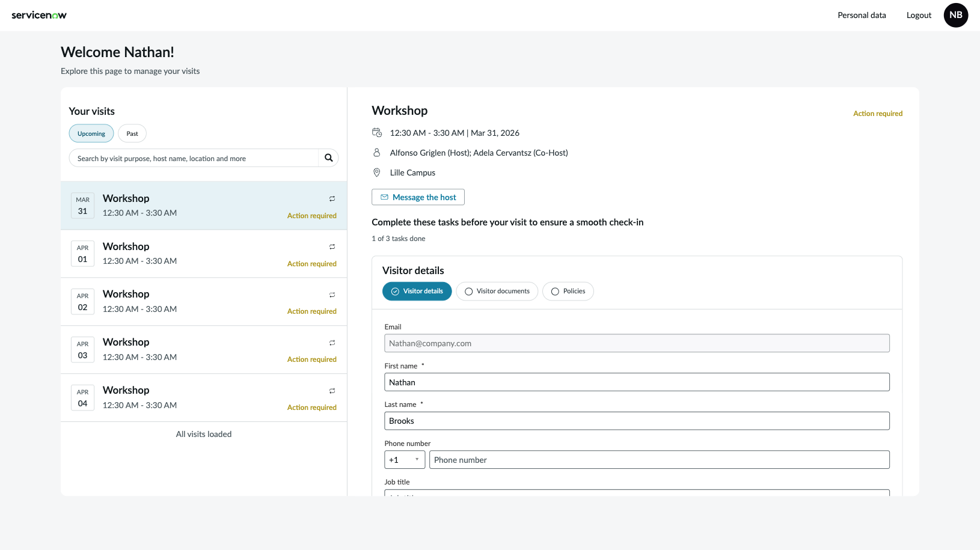Click the calendar clock icon beside visit time
The width and height of the screenshot is (980, 550).
[x=377, y=133]
